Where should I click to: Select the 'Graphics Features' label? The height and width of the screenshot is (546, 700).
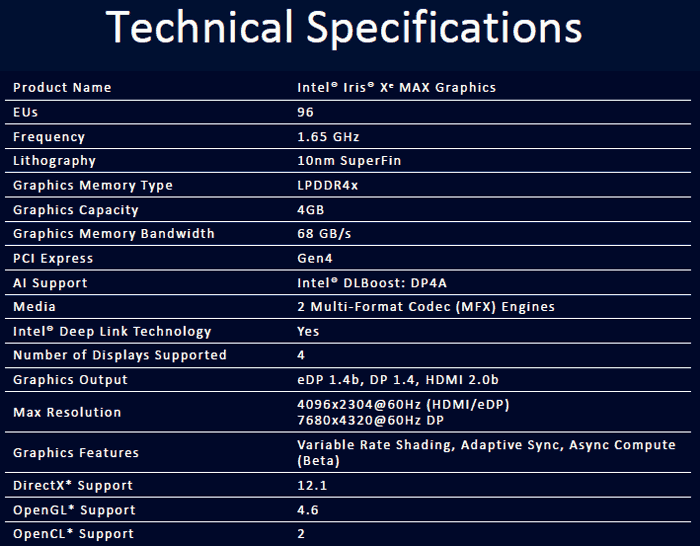pos(76,453)
